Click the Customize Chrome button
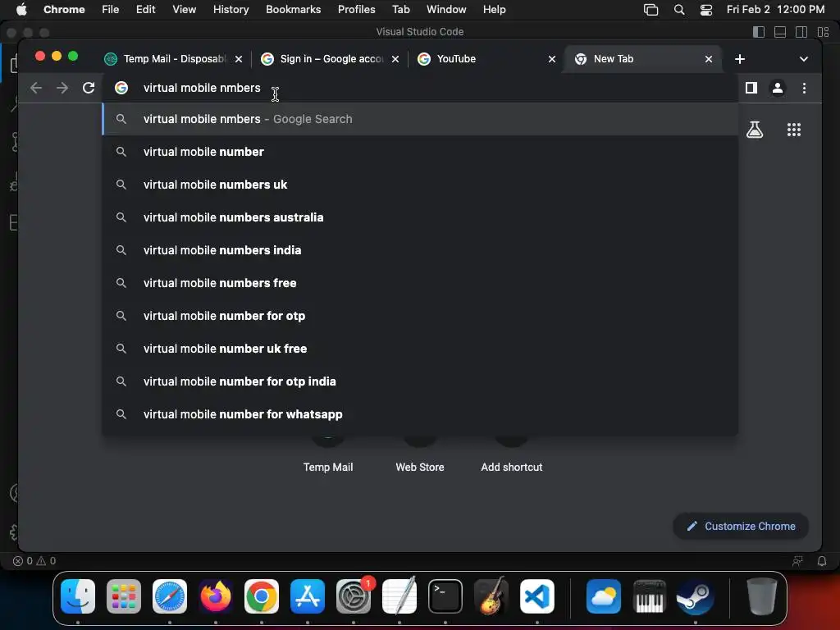This screenshot has width=840, height=630. click(741, 526)
